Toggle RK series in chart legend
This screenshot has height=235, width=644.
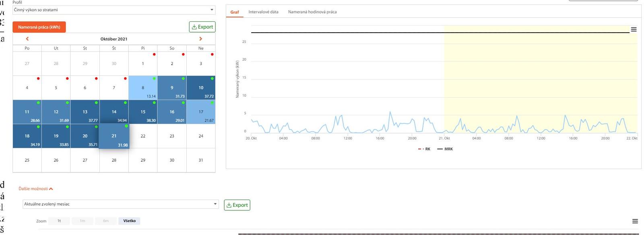click(x=424, y=149)
